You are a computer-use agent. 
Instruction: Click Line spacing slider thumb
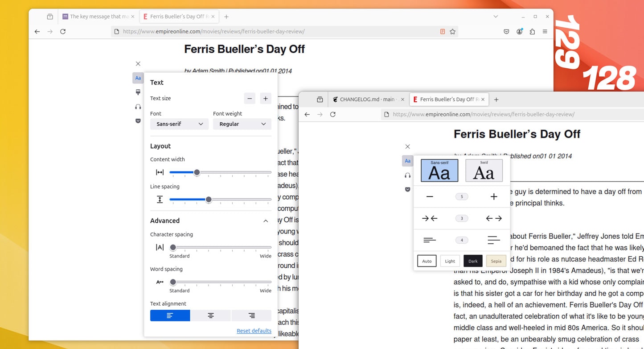(209, 199)
